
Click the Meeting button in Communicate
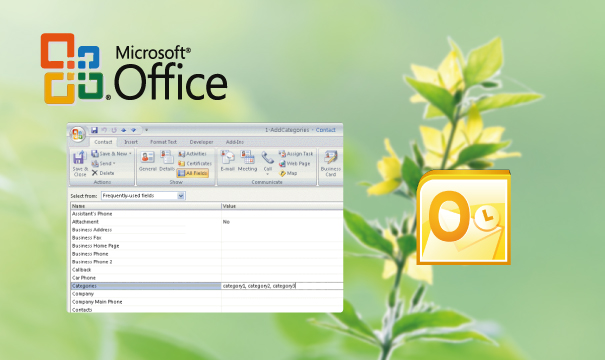pyautogui.click(x=247, y=161)
